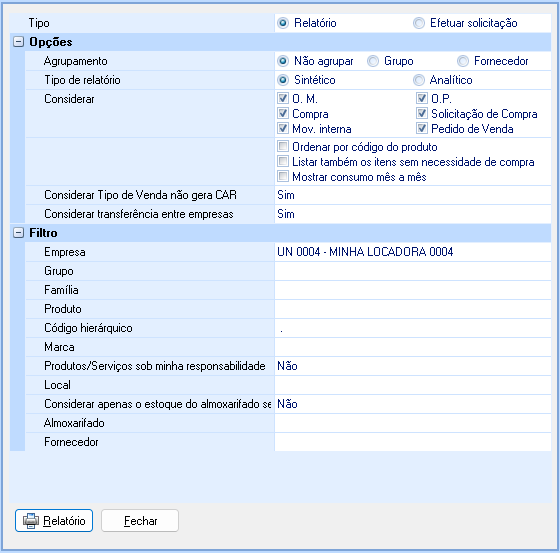Select the Relatório radio option for Tipo

click(283, 23)
